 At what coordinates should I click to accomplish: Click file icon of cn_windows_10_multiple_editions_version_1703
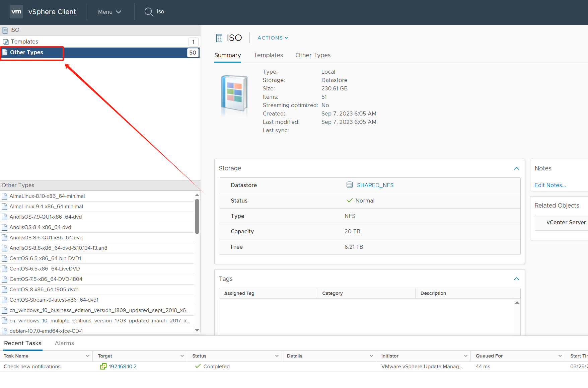5,321
